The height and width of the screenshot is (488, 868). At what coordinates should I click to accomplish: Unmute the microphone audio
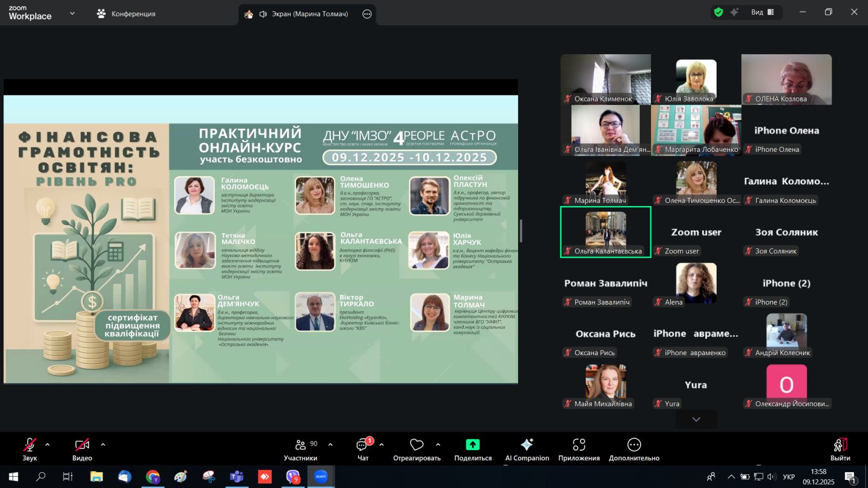(29, 445)
